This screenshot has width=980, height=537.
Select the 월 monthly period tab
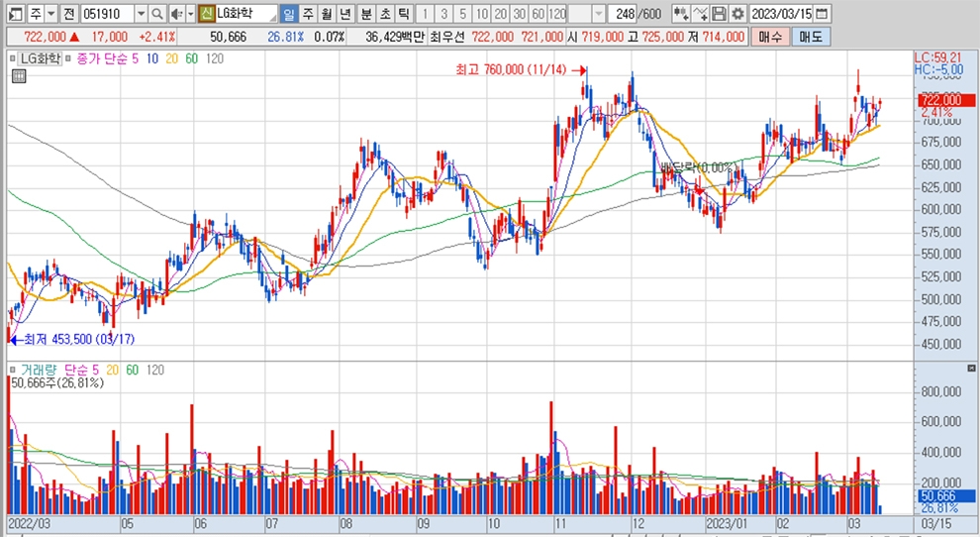(326, 14)
